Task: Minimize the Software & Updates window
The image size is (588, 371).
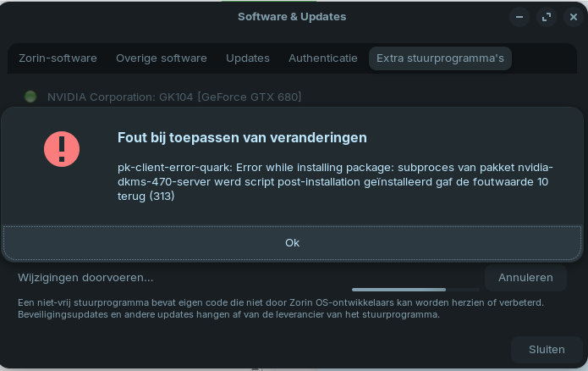Action: (520, 17)
